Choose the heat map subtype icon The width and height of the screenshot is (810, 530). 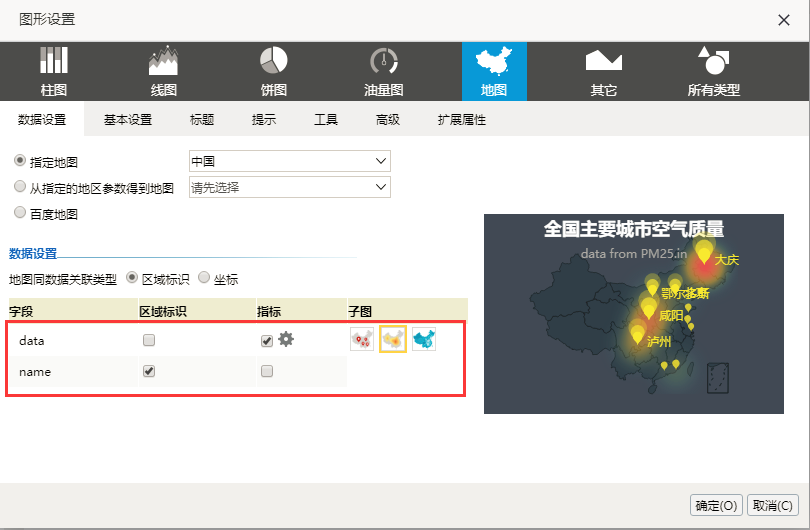(x=393, y=339)
